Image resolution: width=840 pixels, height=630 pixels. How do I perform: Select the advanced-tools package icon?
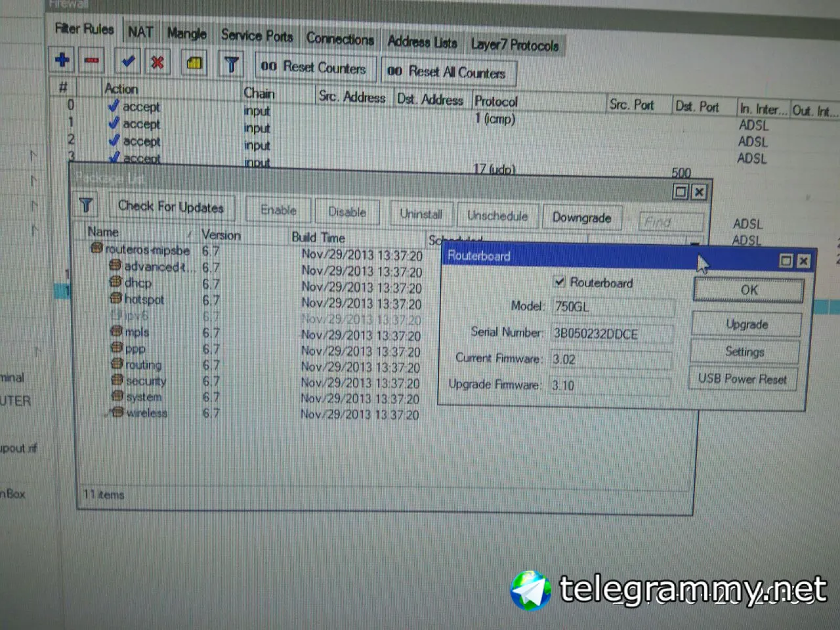[115, 265]
